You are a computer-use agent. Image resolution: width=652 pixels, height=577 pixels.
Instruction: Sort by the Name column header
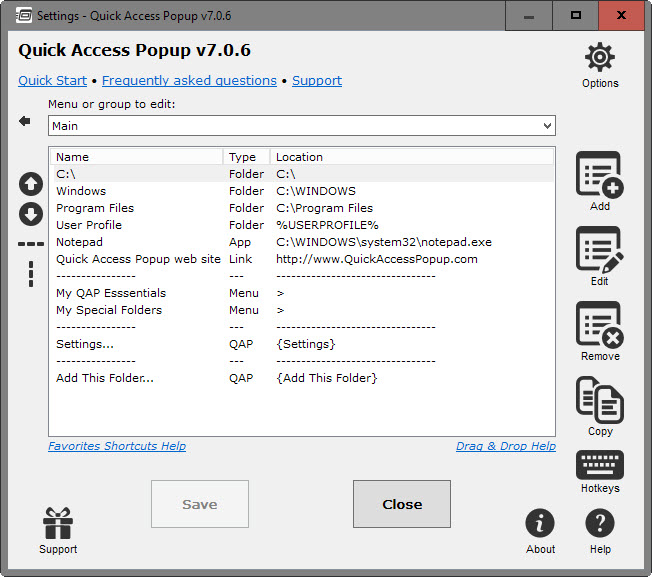pyautogui.click(x=137, y=157)
